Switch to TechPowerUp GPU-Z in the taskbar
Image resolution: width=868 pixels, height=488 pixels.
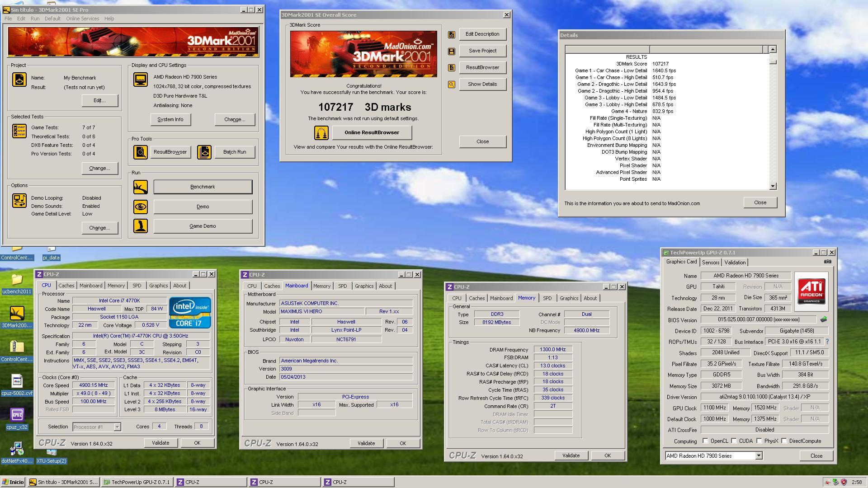(x=137, y=482)
